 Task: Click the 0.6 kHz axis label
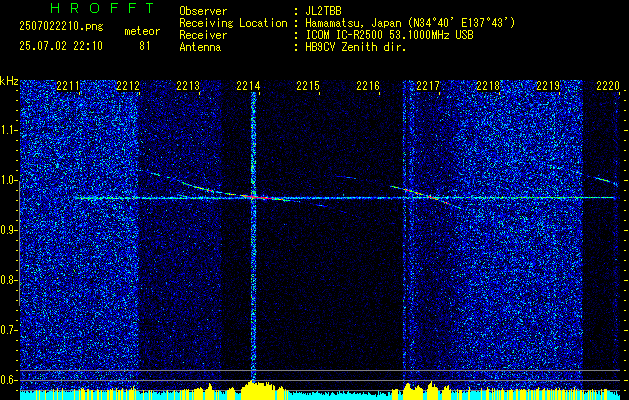8,380
